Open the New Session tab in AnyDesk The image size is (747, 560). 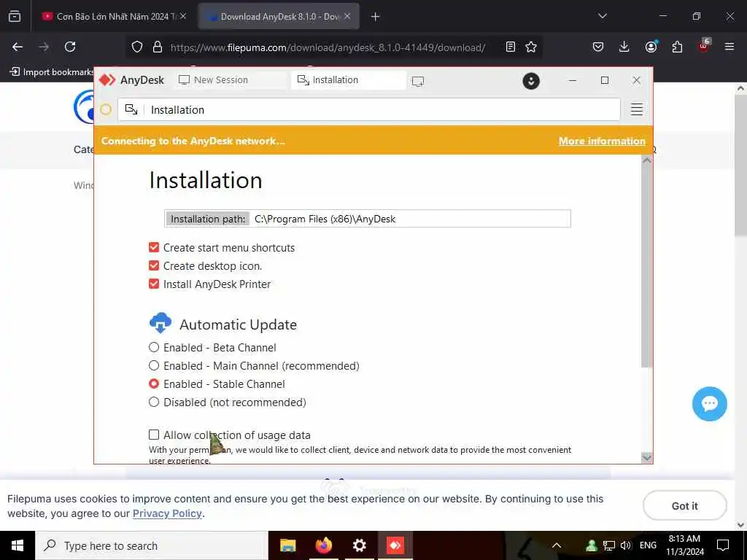tap(231, 80)
